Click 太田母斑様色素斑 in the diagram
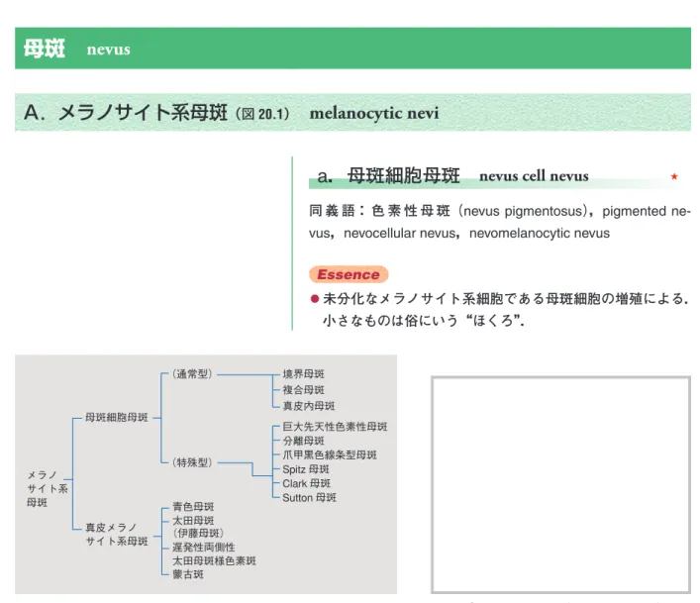 [x=214, y=561]
